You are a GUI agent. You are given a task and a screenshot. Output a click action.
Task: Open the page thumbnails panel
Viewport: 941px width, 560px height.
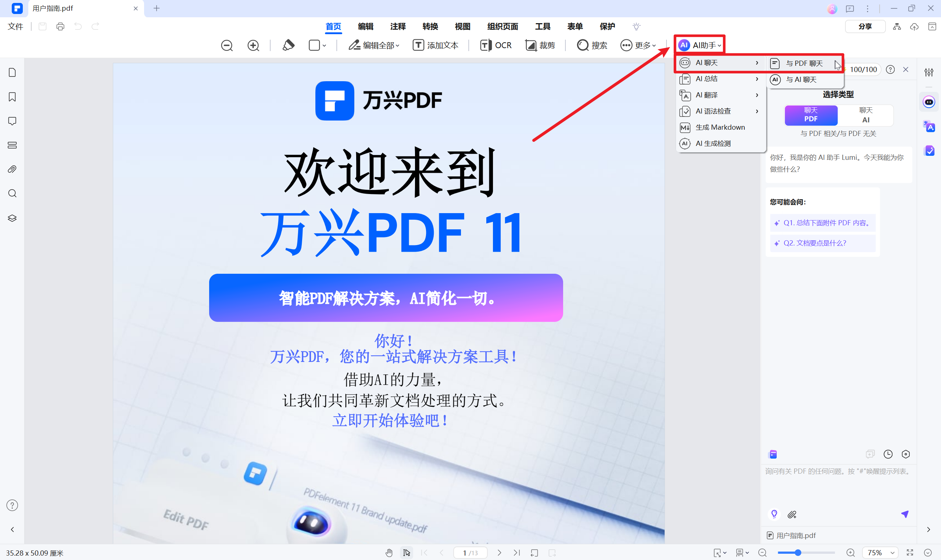tap(12, 72)
